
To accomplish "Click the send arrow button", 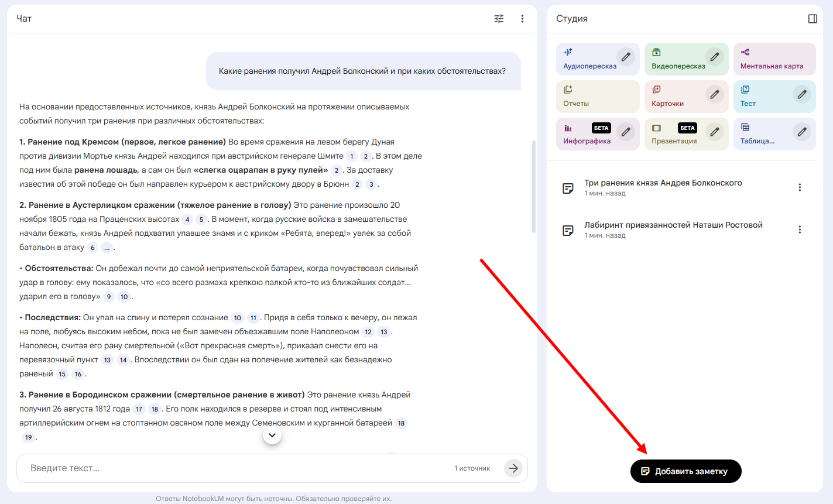I will point(513,468).
